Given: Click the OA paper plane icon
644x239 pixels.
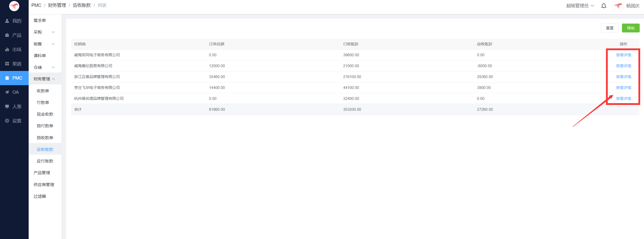Looking at the screenshot, I should 7,92.
